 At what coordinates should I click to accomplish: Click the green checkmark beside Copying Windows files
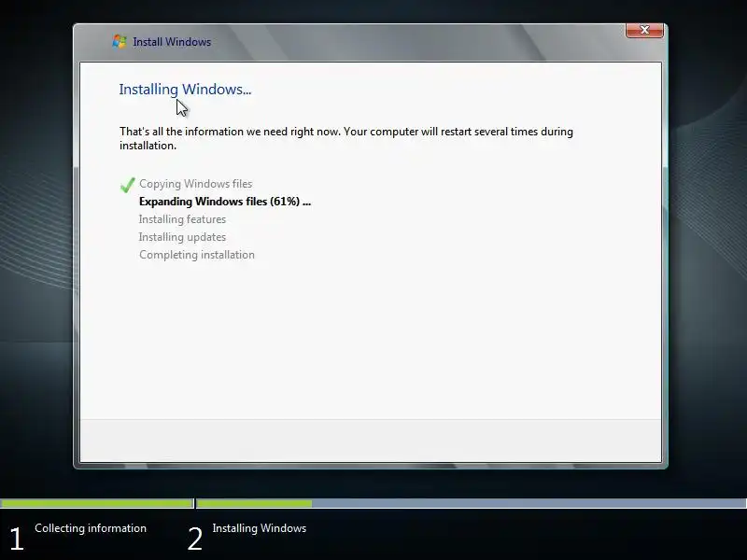(x=128, y=184)
